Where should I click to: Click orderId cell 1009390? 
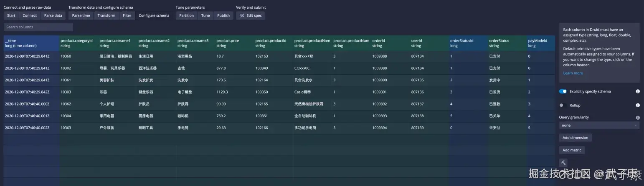tap(390, 80)
